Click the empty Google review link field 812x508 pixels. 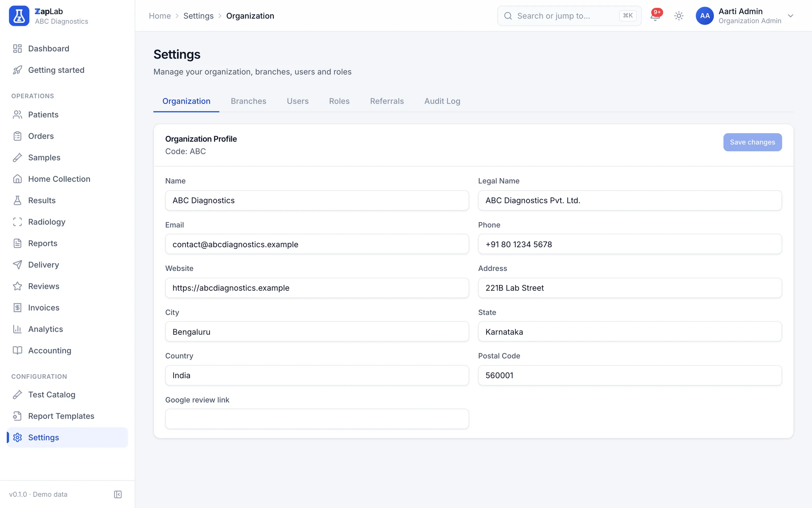pos(317,419)
